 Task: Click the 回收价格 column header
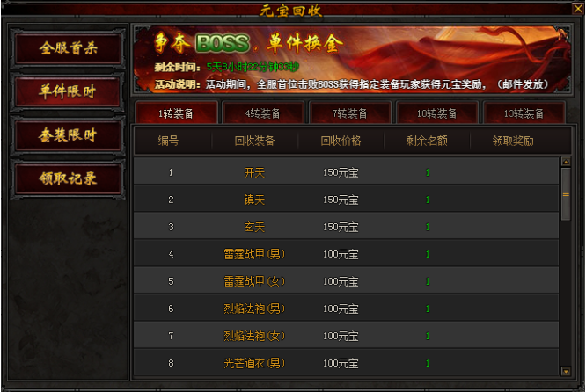[341, 141]
